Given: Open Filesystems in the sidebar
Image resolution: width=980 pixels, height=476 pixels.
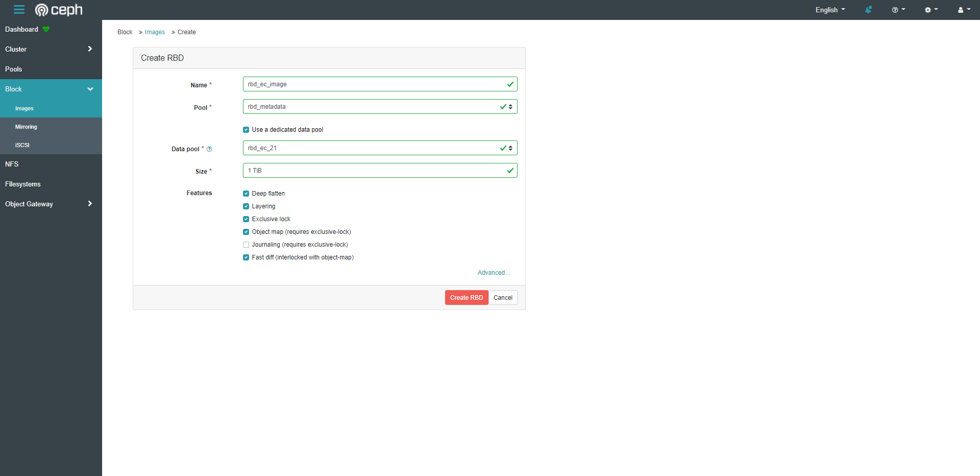Looking at the screenshot, I should tap(51, 184).
